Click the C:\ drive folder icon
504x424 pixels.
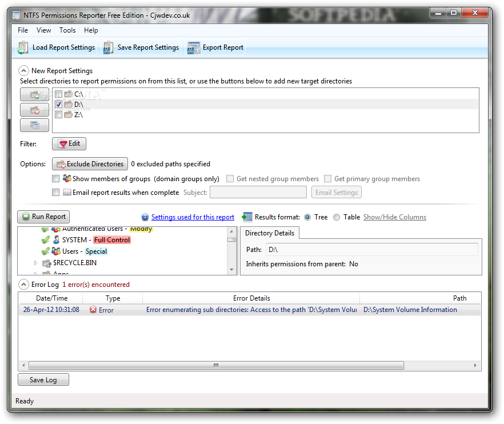pyautogui.click(x=68, y=94)
